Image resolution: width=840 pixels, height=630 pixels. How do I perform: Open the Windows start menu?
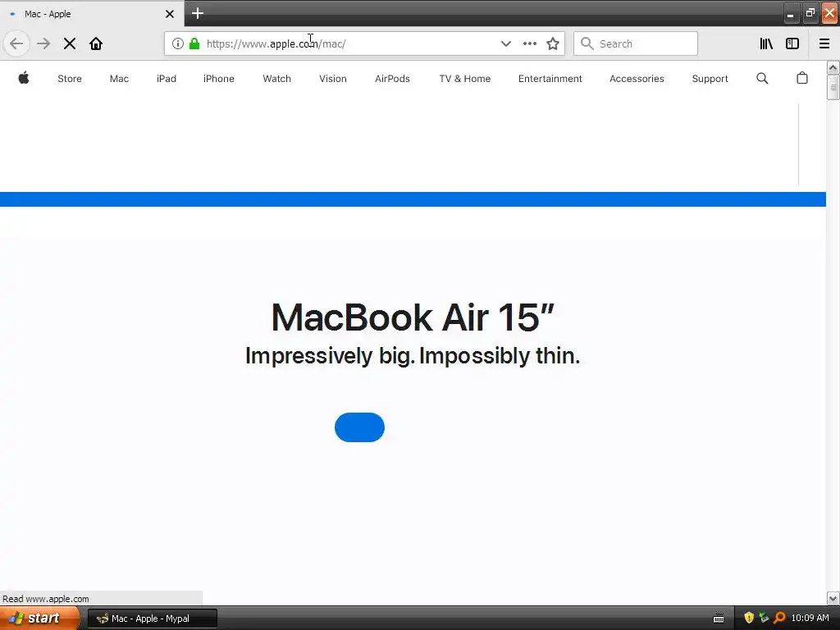(x=39, y=619)
